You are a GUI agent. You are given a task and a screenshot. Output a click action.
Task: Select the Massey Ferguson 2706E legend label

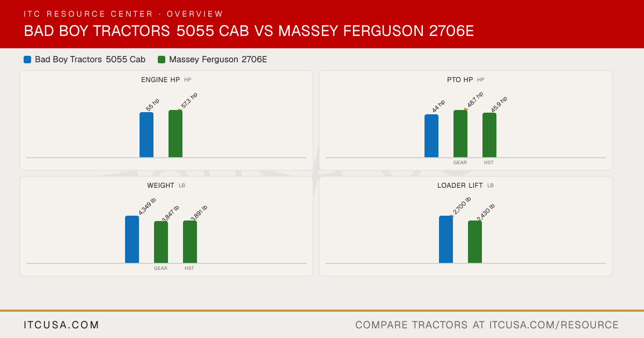218,60
